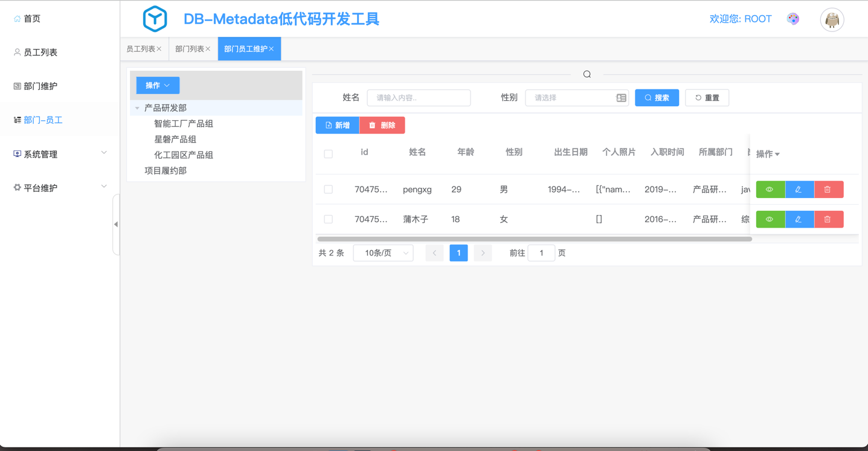Toggle the select-all checkbox in table header
The height and width of the screenshot is (451, 868).
coord(329,154)
